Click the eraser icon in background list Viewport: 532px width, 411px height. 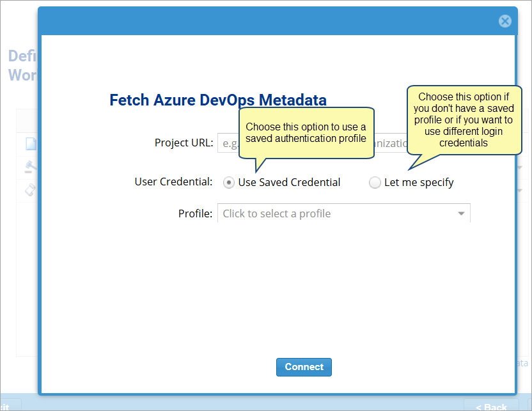click(31, 189)
